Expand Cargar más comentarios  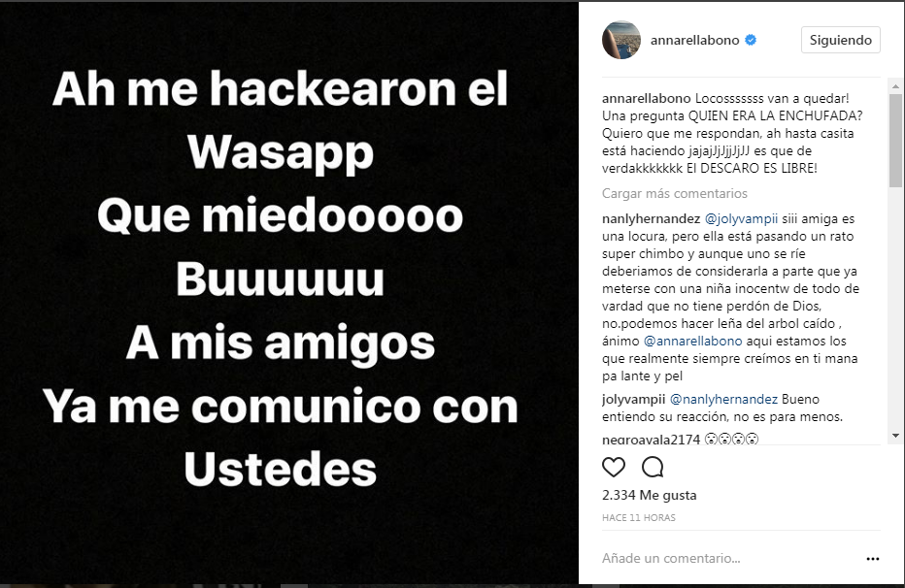pos(674,194)
